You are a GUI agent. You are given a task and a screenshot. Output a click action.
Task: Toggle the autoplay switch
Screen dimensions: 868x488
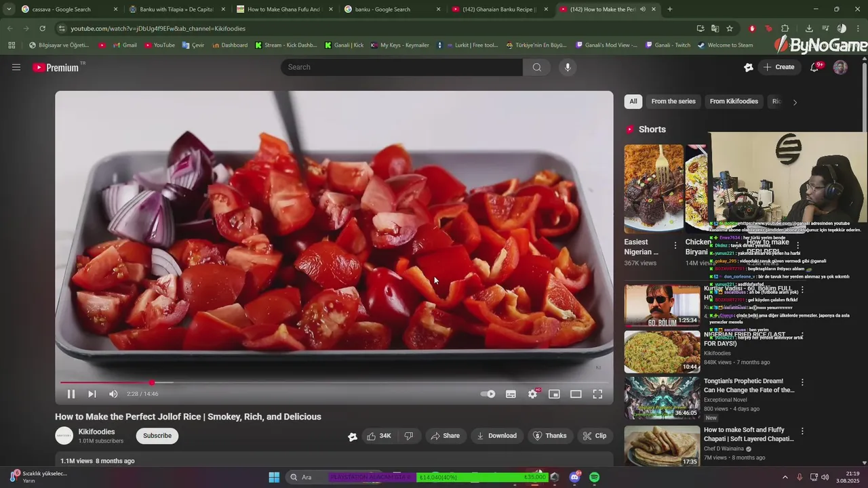click(x=488, y=394)
